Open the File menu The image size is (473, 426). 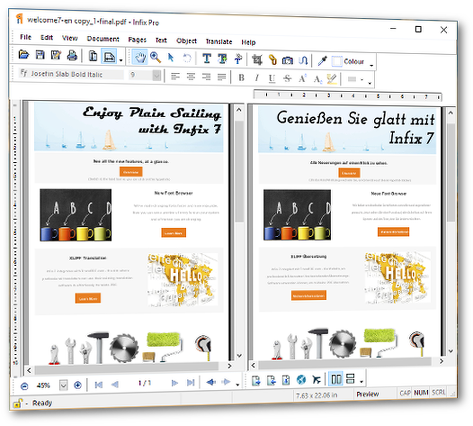[x=25, y=37]
